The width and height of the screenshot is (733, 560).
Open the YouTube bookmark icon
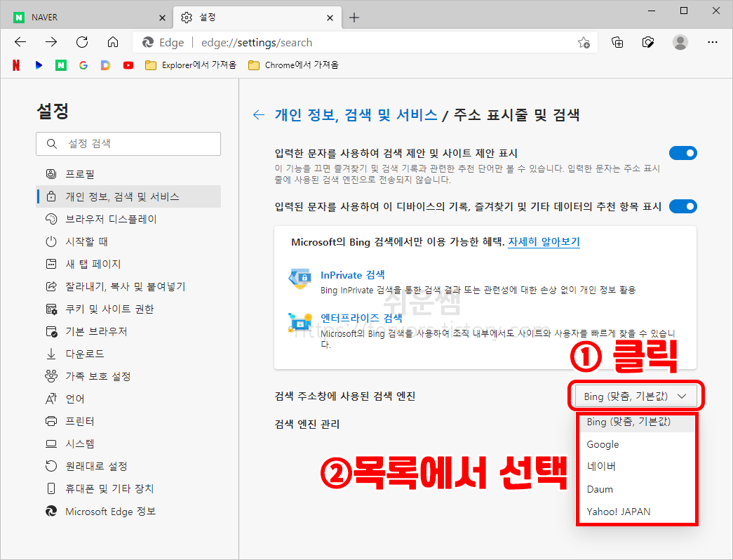coord(128,65)
